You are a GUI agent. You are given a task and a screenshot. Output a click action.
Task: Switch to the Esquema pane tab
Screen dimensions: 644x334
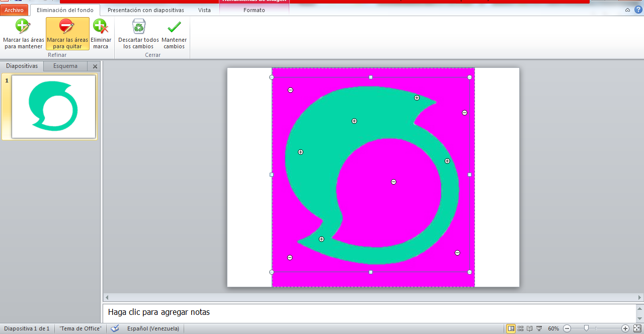tap(65, 66)
